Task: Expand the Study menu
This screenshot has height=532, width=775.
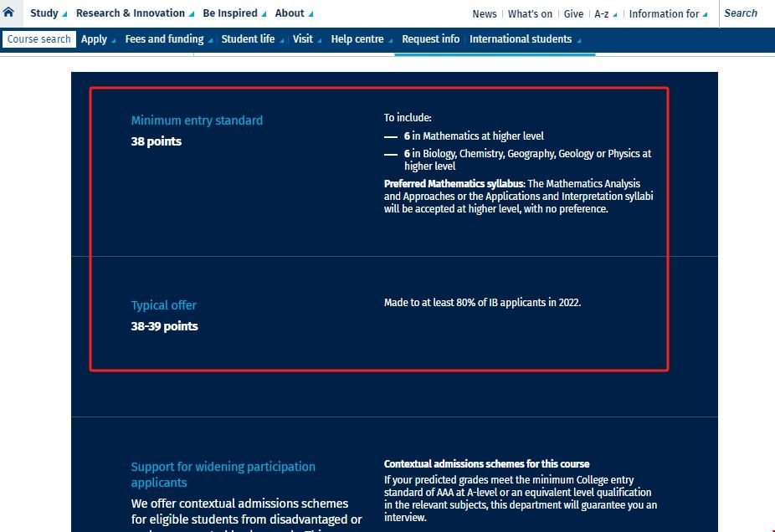Action: click(x=48, y=13)
